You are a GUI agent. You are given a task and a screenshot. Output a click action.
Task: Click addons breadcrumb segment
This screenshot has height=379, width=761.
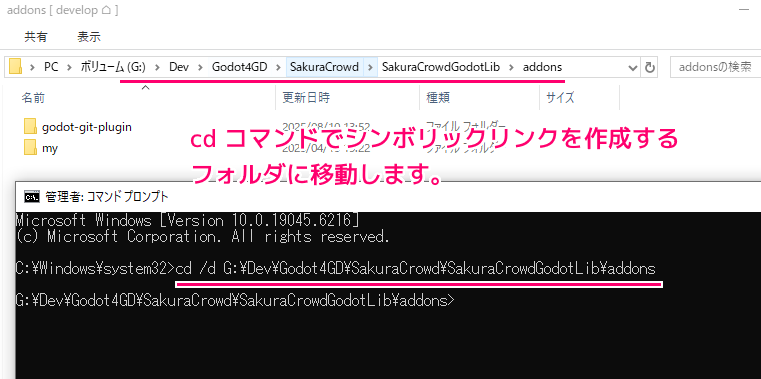point(543,67)
